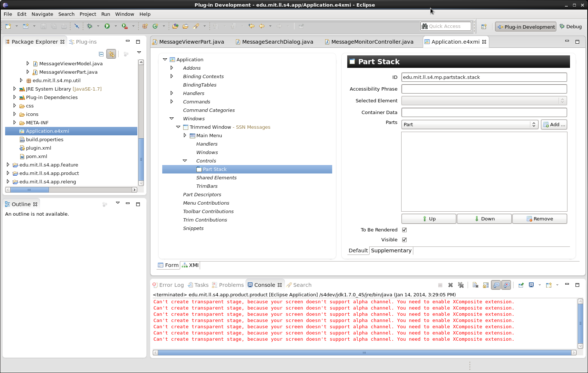Viewport: 588px width, 373px height.
Task: Click the Debug bug icon in toolbar
Action: (x=90, y=26)
